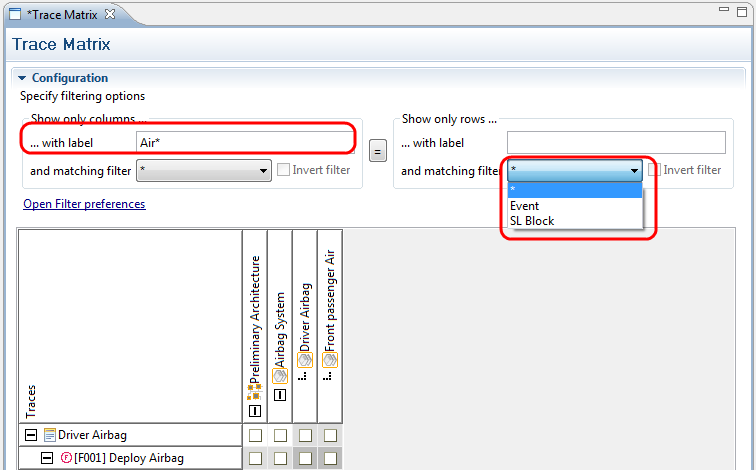
Task: Check F001 row, Preliminary Architecture cell
Action: 255,458
